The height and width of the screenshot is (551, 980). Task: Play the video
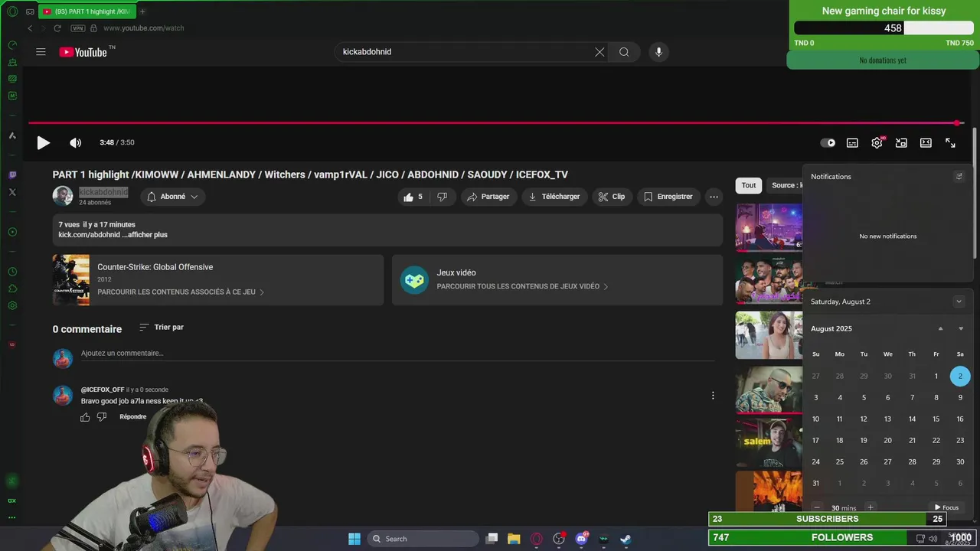[x=44, y=142]
